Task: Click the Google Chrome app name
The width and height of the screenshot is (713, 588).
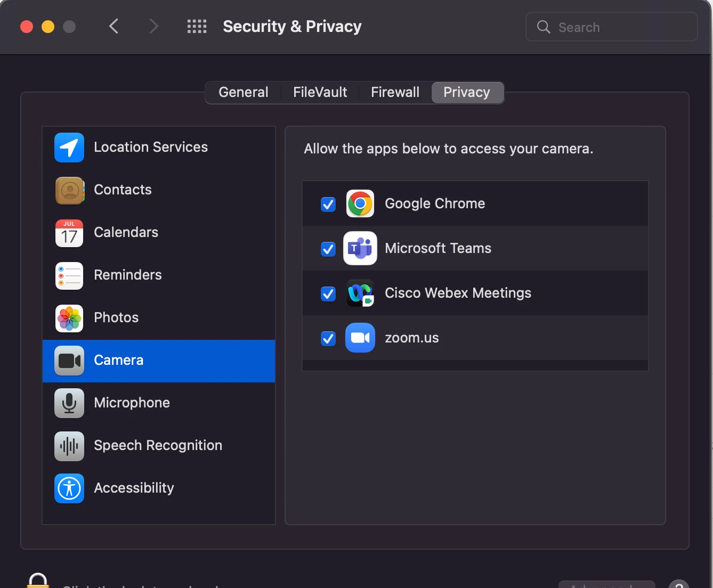Action: click(435, 203)
